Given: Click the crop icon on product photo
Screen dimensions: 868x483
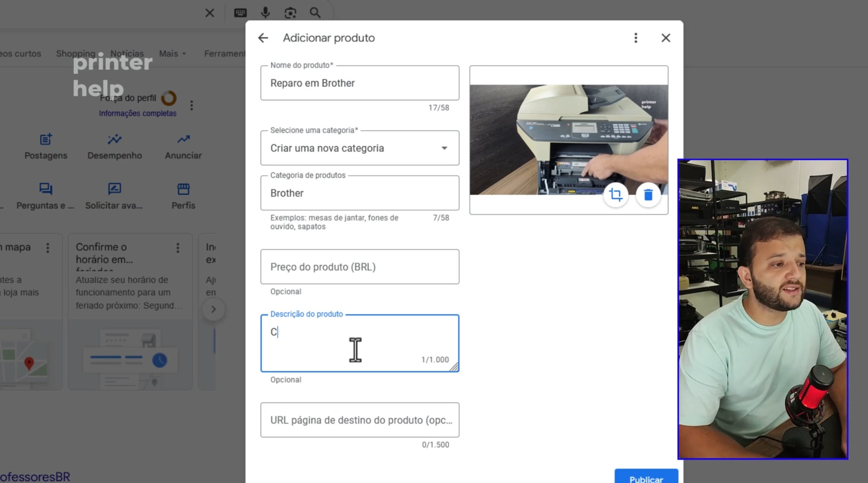Looking at the screenshot, I should point(615,195).
